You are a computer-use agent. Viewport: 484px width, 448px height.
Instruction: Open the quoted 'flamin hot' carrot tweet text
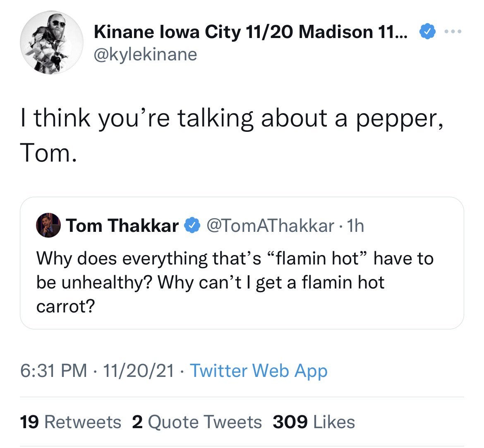click(x=235, y=282)
